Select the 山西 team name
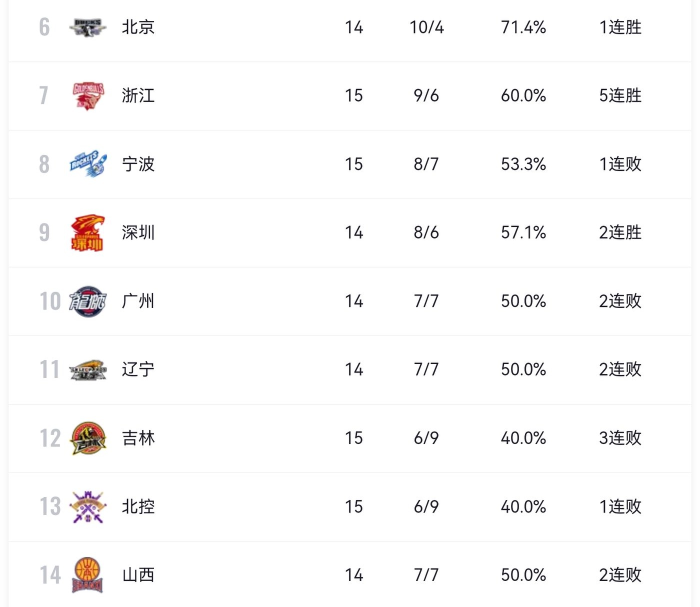The image size is (700, 607). pos(138,575)
